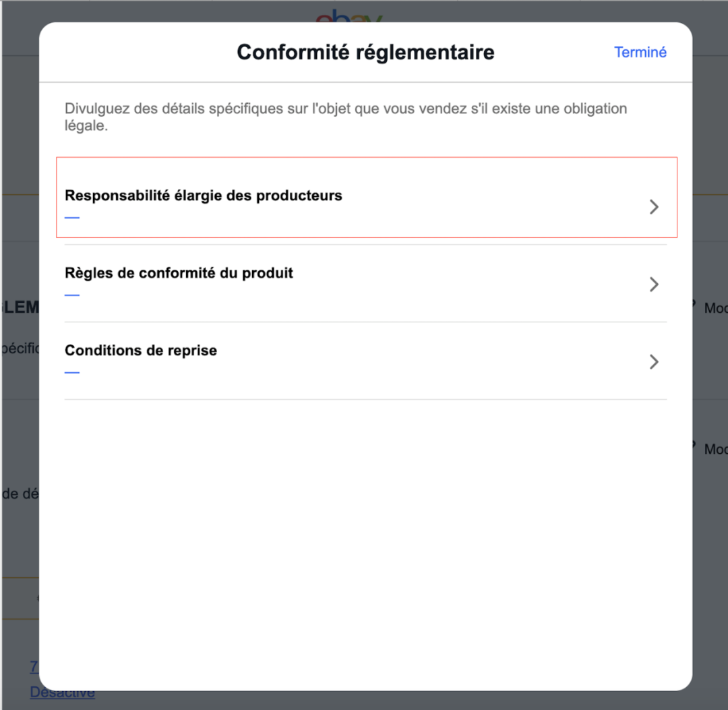Open Responsabilité élargie des producteurs section
The height and width of the screenshot is (710, 728).
coord(204,196)
